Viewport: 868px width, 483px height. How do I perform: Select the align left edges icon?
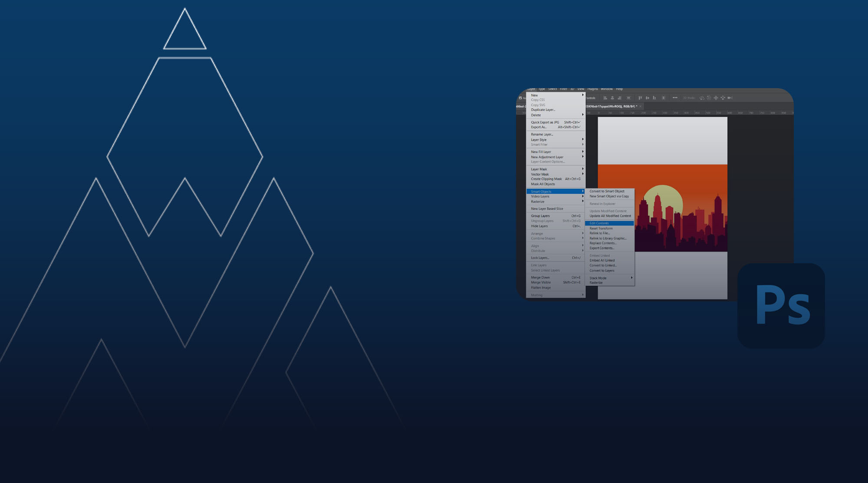click(605, 98)
